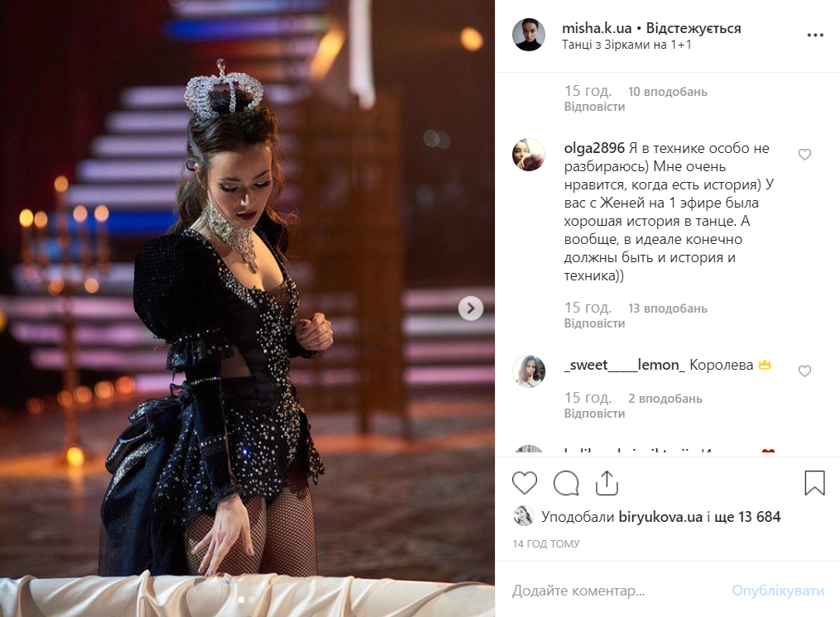
Task: Open comments with the speech bubble icon
Action: 566,483
